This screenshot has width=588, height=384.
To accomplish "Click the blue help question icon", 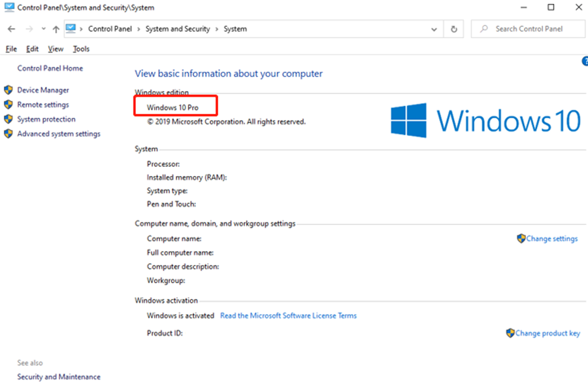I will pos(585,61).
